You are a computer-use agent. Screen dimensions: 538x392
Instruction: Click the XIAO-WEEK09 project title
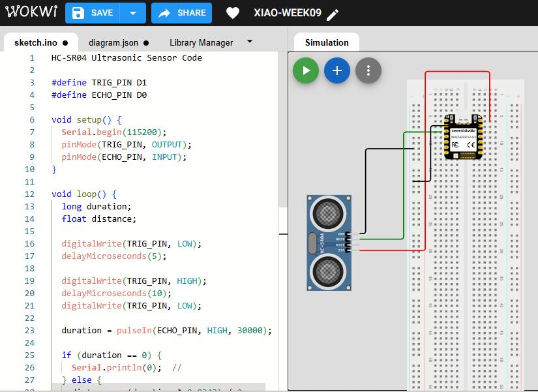click(287, 12)
